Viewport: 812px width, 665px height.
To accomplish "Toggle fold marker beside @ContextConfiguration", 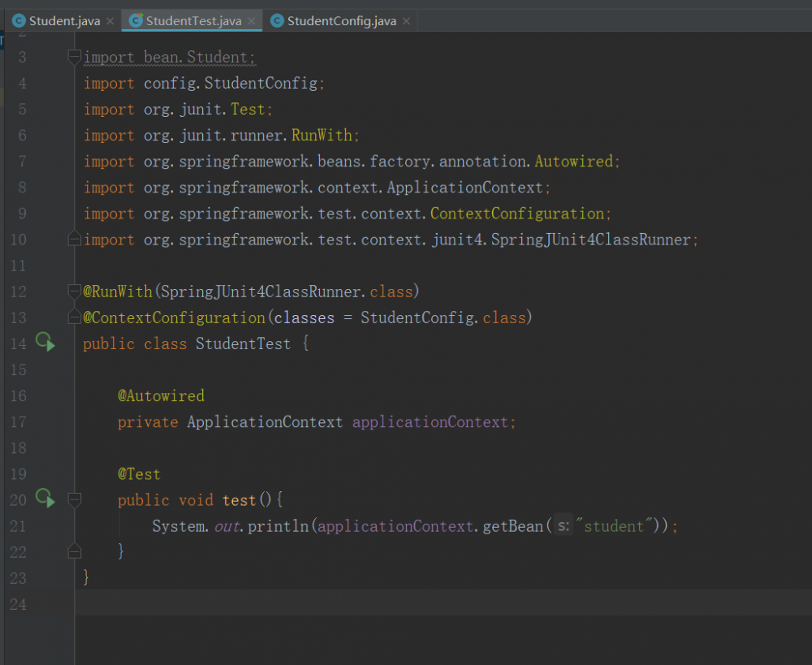I will 75,317.
